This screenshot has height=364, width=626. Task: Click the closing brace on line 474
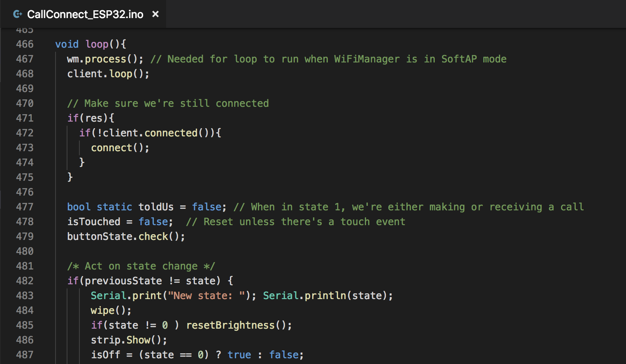[x=82, y=163]
